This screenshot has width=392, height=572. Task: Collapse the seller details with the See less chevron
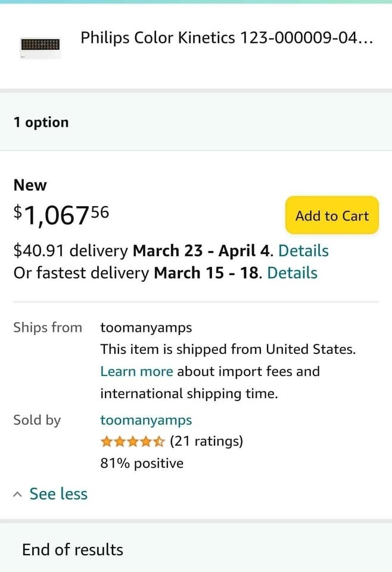[18, 495]
